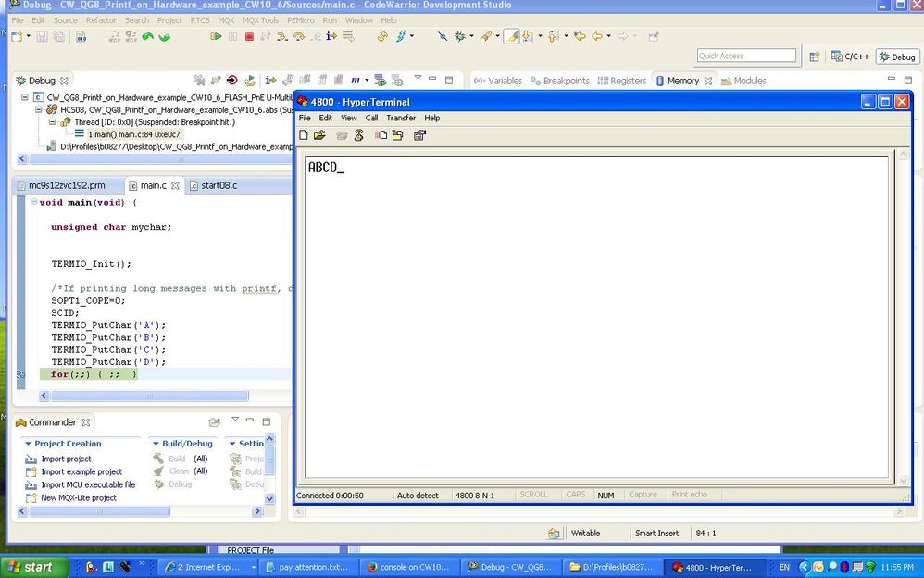Screen dimensions: 924x578
Task: Open the D:\Profiles folder taskbar item
Action: [611, 568]
